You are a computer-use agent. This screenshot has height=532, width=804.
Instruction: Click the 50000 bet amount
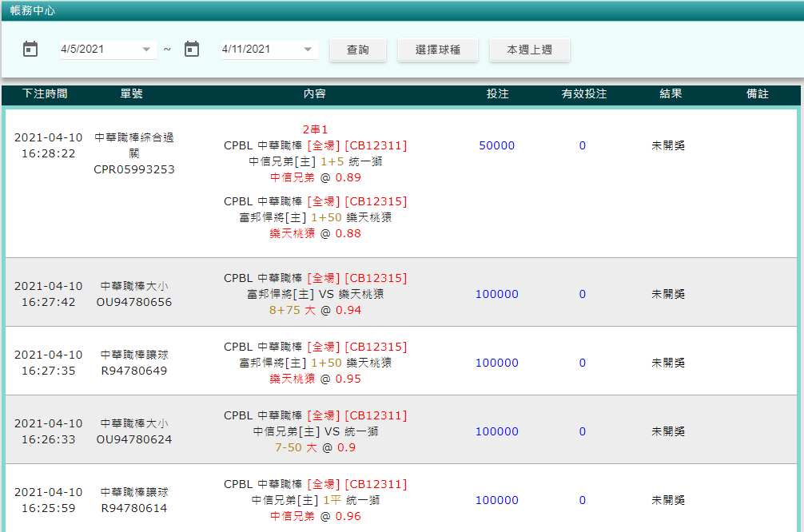[497, 145]
